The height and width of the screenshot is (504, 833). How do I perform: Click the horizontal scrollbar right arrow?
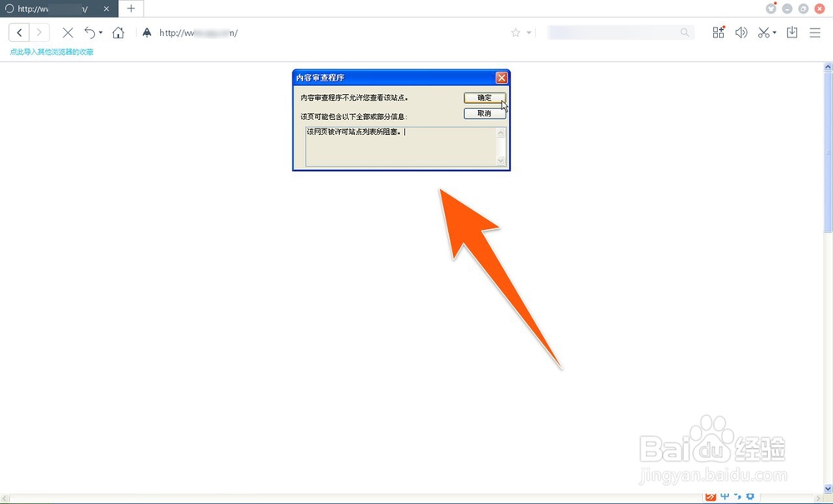tap(819, 498)
